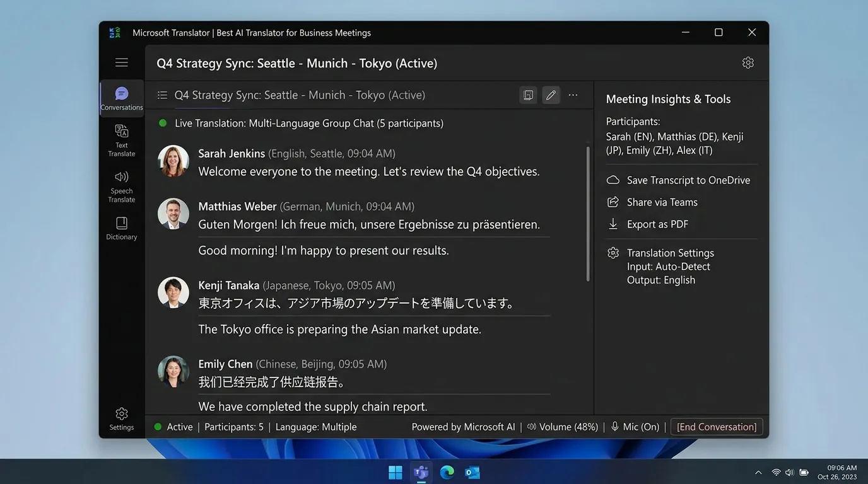Click the Live Translation group chat line
The height and width of the screenshot is (484, 868).
(x=309, y=124)
